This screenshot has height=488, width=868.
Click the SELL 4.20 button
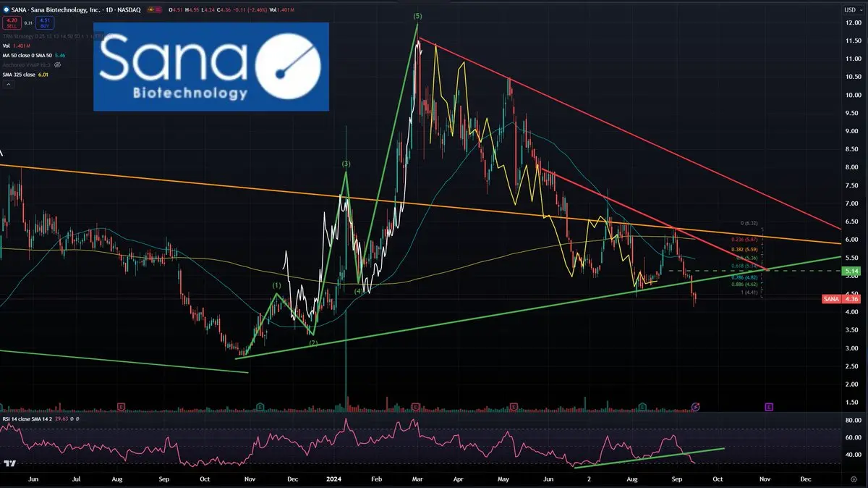(x=12, y=23)
